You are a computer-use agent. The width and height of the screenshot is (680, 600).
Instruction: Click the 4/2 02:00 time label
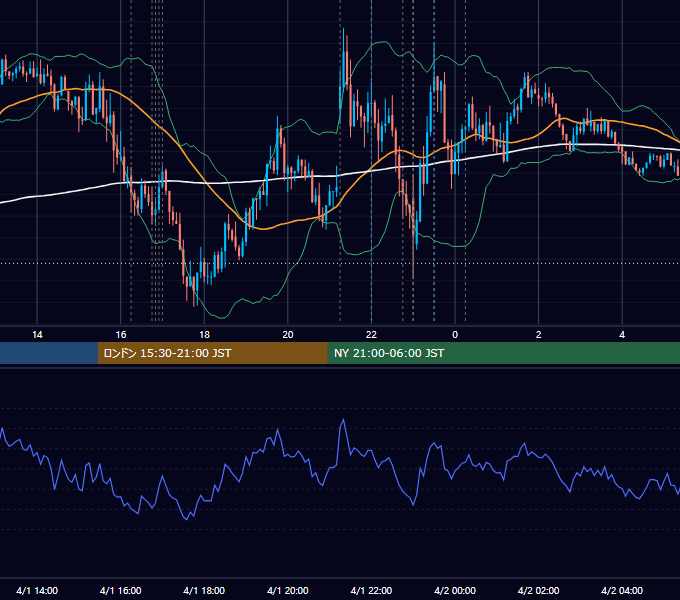tap(538, 590)
